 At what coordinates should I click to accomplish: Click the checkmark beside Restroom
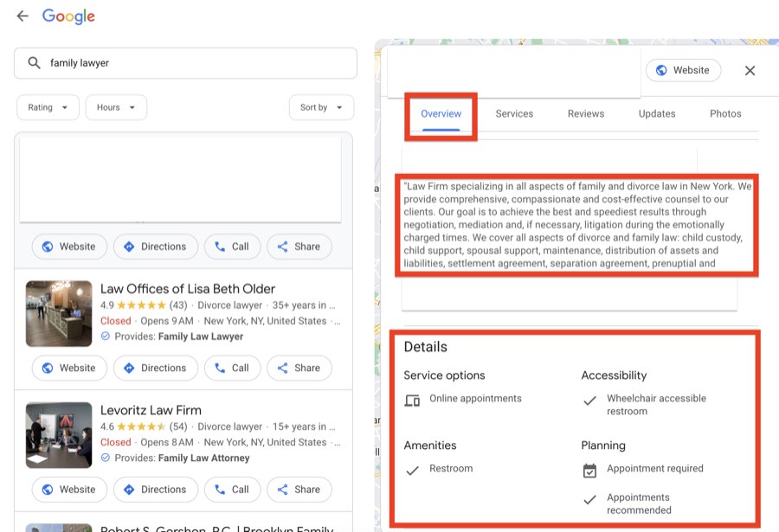(x=412, y=470)
